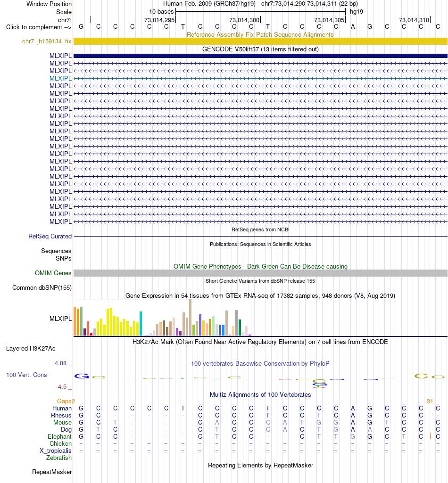Click 'Layered H3K27Ac' track label

[31, 348]
